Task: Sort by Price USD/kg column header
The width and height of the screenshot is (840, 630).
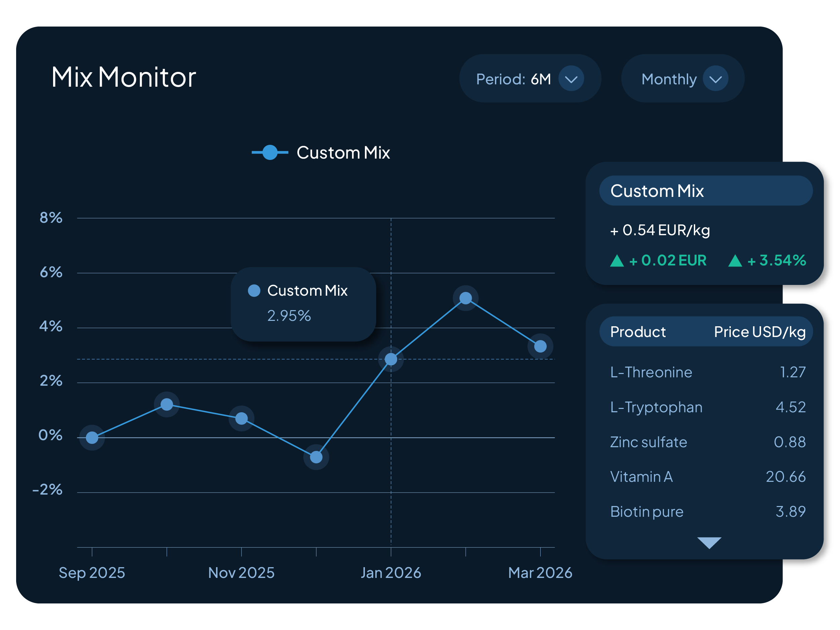Action: pos(759,332)
